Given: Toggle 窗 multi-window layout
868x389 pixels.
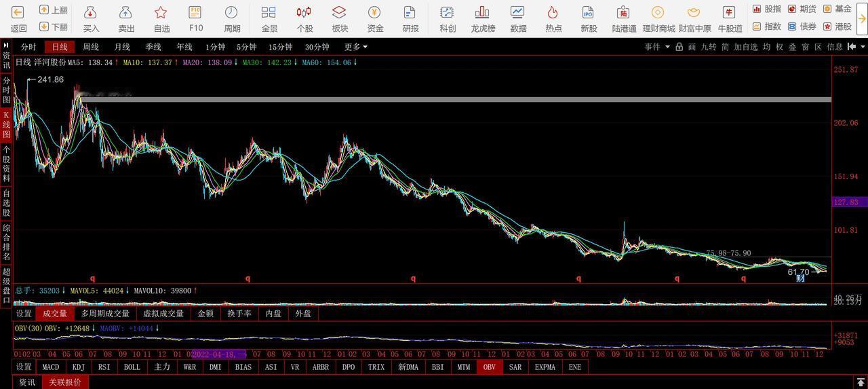Looking at the screenshot, I should coord(805,47).
